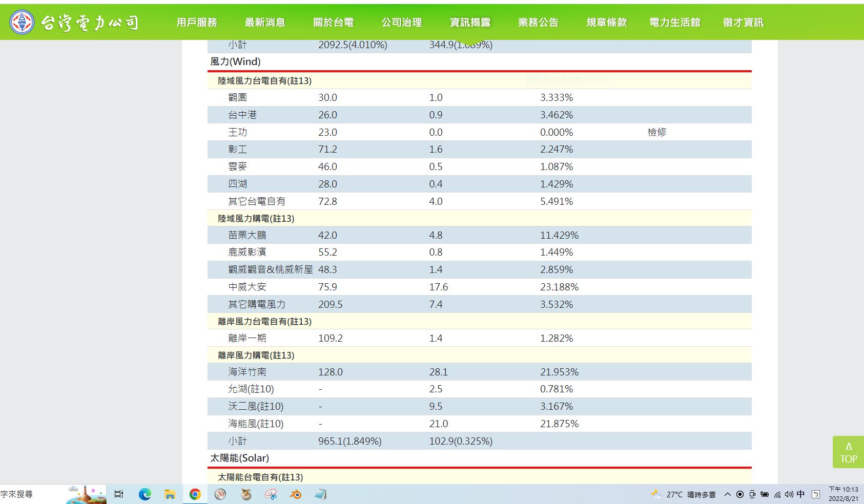Open the notepad app in taskbar
Viewport: 864px width, 504px height.
point(321,494)
